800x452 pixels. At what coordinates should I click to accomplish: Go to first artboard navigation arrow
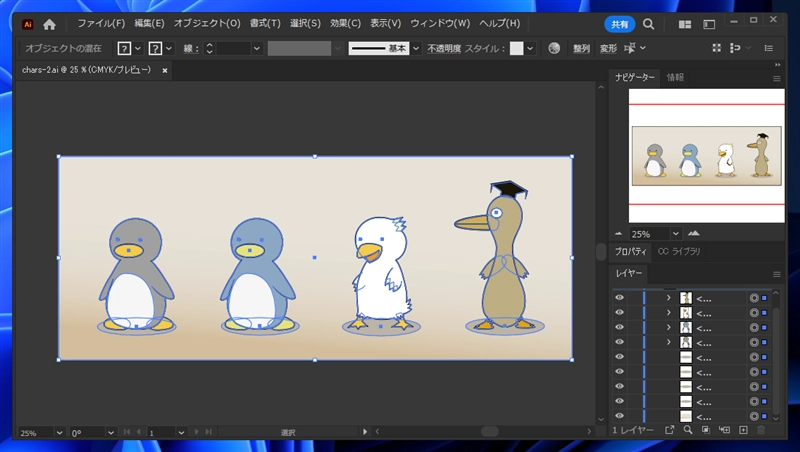tap(127, 432)
